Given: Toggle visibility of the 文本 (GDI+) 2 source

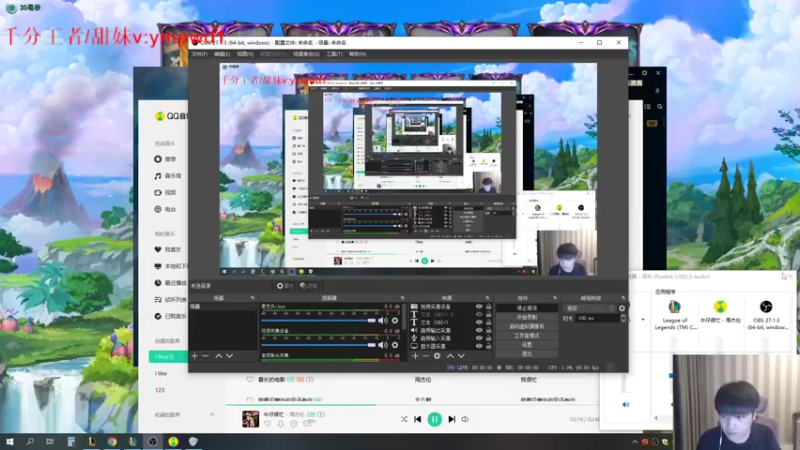Looking at the screenshot, I should (x=479, y=314).
